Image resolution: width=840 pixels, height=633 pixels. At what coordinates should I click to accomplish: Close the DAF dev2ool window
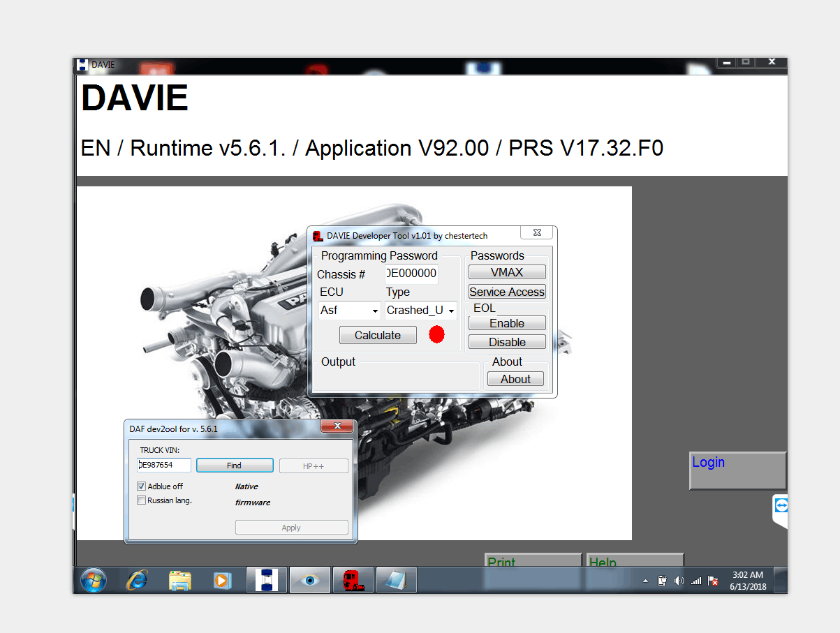coord(338,426)
